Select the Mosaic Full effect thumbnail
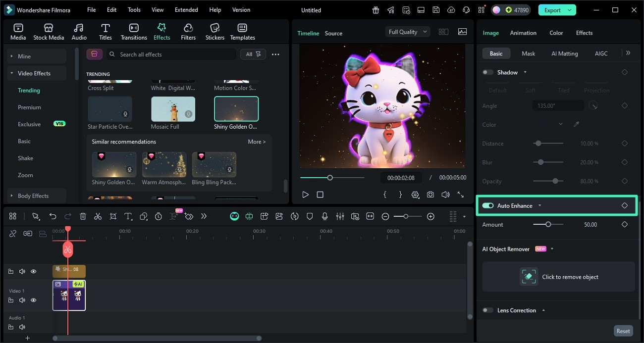The width and height of the screenshot is (644, 343). (x=173, y=109)
